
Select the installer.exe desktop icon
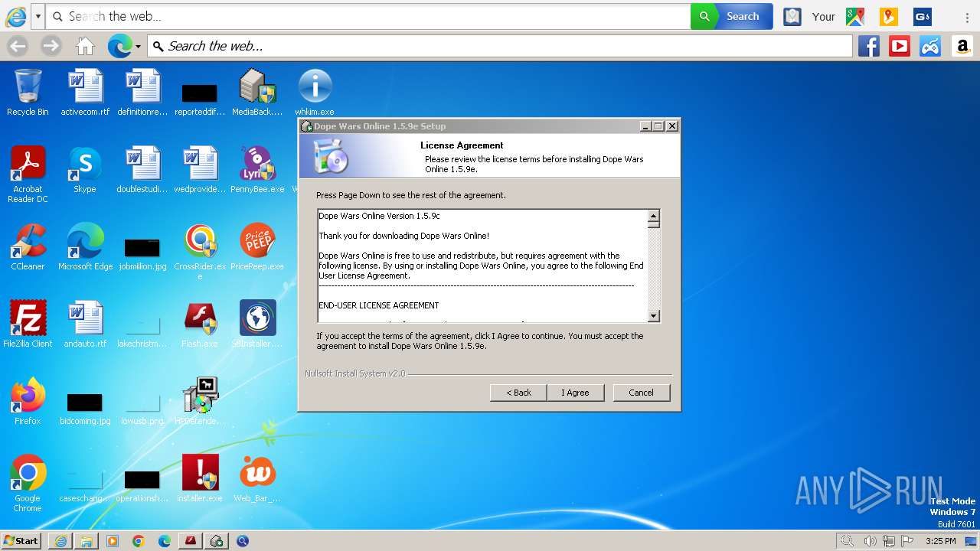click(x=200, y=478)
